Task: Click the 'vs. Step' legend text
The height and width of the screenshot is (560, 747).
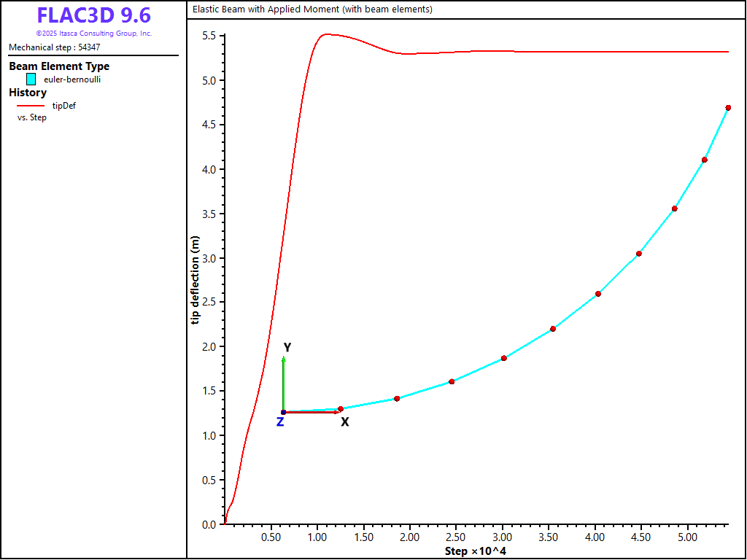Action: [x=32, y=117]
